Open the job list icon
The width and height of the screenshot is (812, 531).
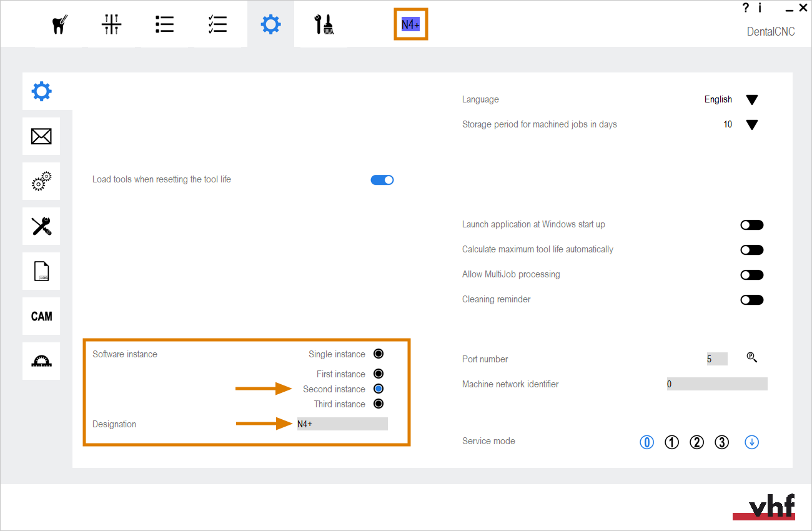[x=164, y=24]
